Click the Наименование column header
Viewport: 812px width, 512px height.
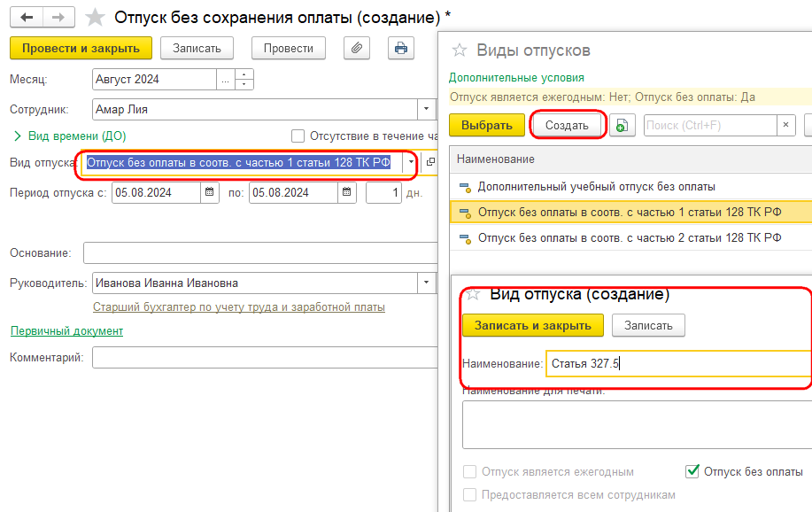pos(630,159)
